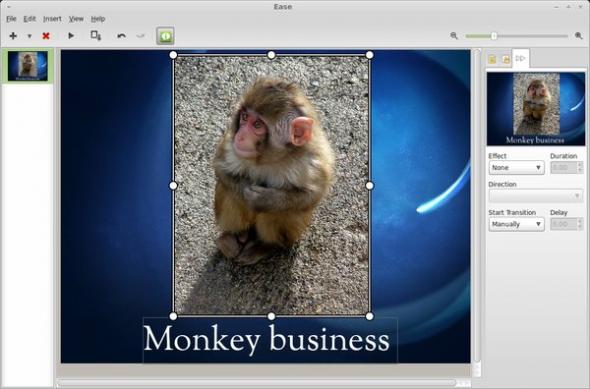Open the new slide dropdown arrow
The width and height of the screenshot is (590, 389).
(29, 36)
